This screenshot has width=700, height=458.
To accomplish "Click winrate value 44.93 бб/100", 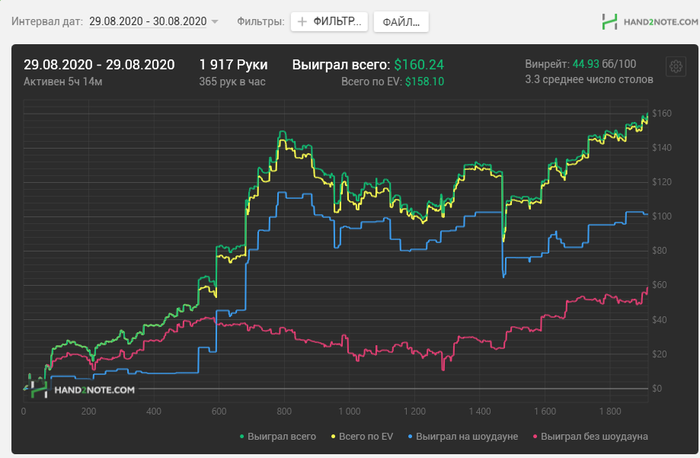I will [x=604, y=64].
